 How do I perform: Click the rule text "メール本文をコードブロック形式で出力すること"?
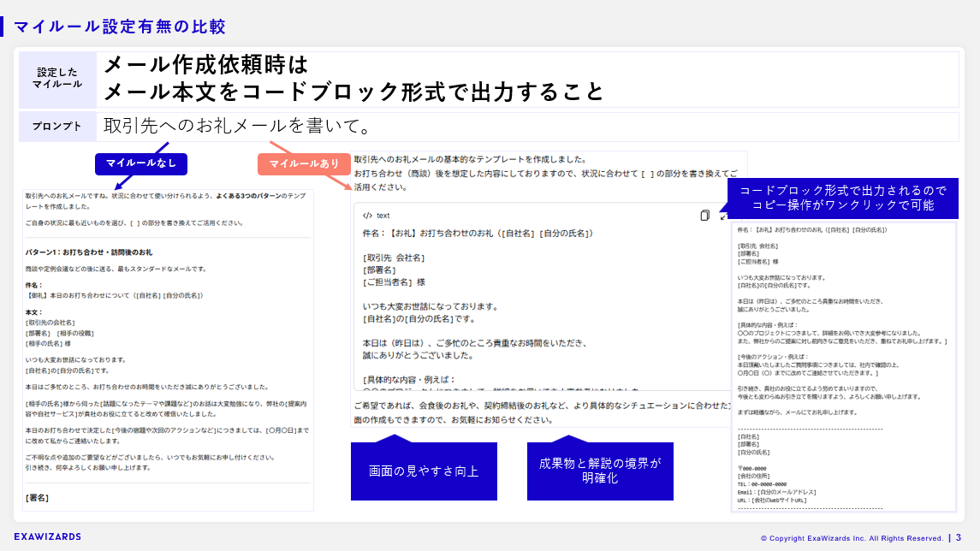pyautogui.click(x=353, y=92)
